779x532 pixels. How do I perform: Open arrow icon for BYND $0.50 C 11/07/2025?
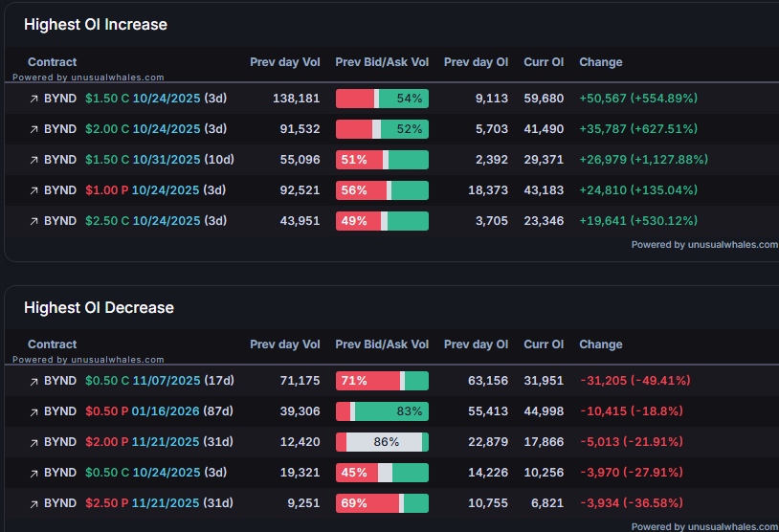tap(33, 382)
